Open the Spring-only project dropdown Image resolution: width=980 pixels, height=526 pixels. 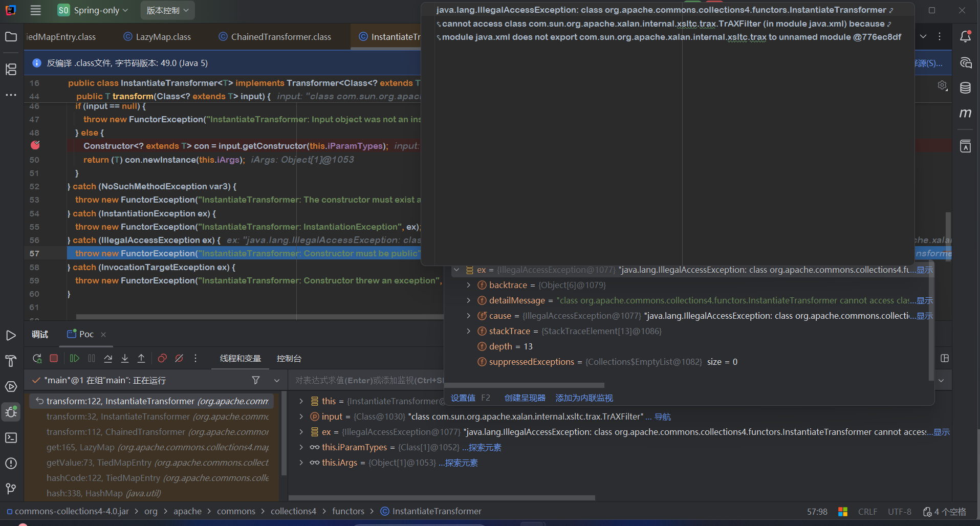[93, 10]
